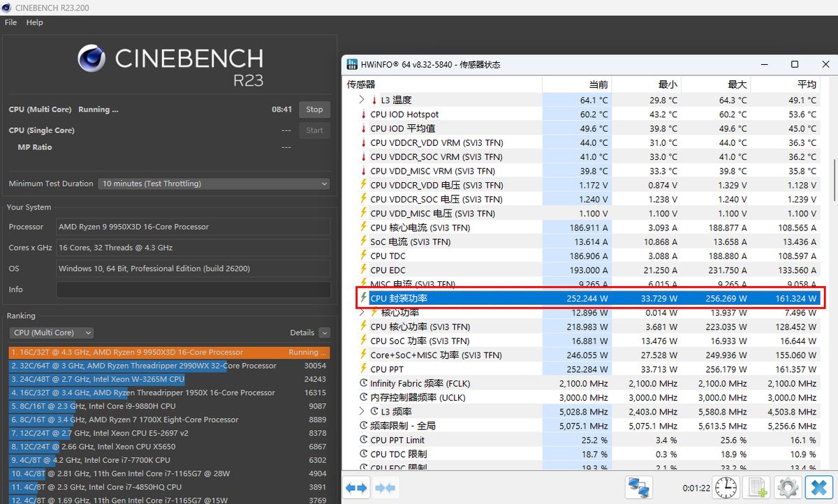Click the clock timer icon in HWiNFO
838x504 pixels.
[x=726, y=487]
